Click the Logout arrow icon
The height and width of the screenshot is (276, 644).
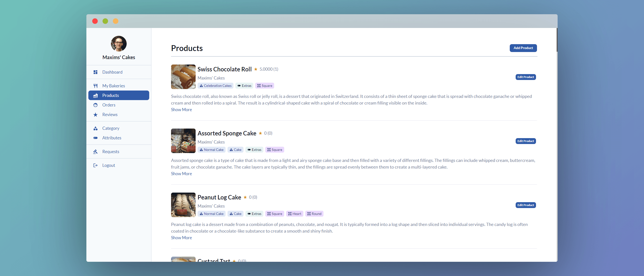click(x=95, y=165)
